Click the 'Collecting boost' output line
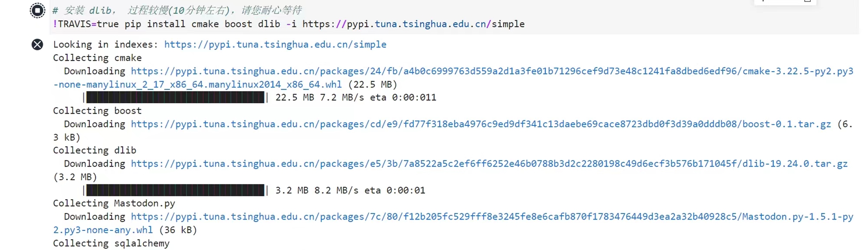The width and height of the screenshot is (868, 250). [x=97, y=111]
